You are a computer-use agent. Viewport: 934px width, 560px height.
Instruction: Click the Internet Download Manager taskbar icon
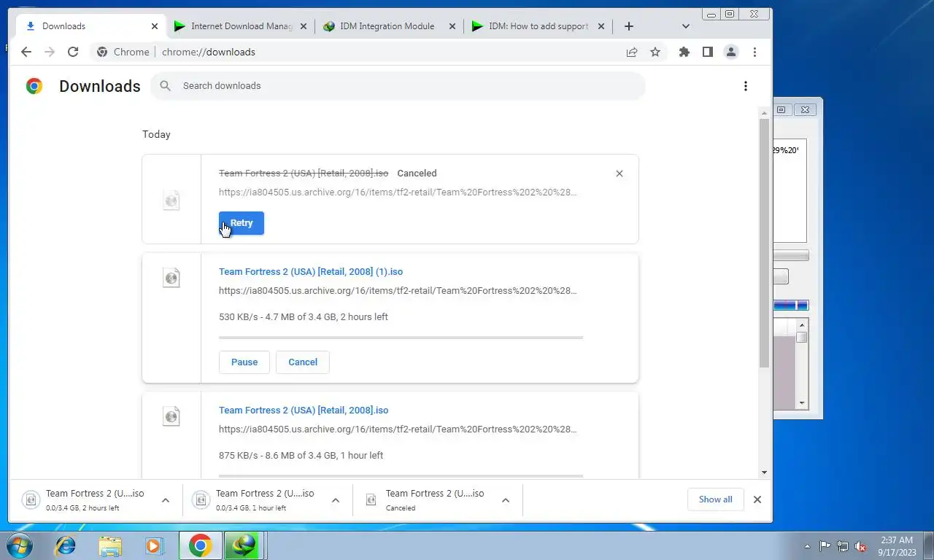point(244,545)
